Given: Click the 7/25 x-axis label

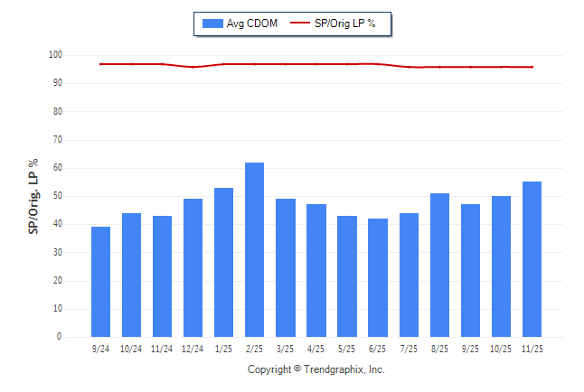Looking at the screenshot, I should pyautogui.click(x=409, y=349).
